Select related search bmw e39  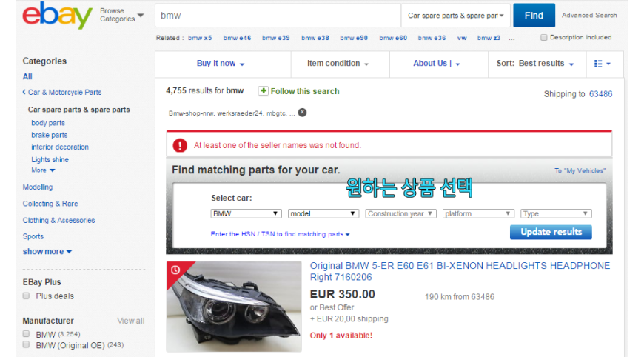point(275,38)
